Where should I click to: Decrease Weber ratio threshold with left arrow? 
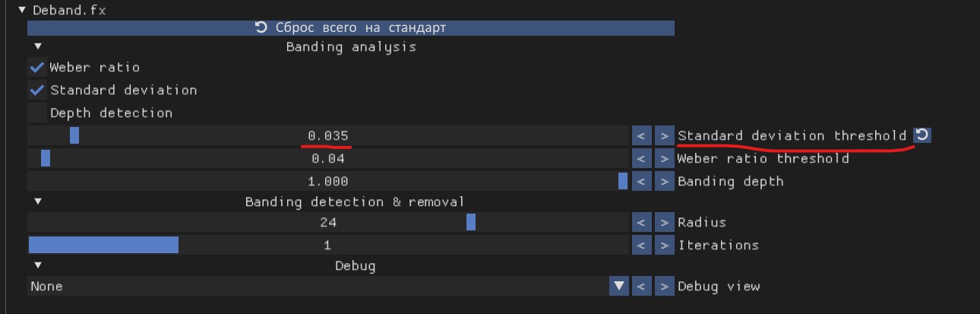click(641, 159)
